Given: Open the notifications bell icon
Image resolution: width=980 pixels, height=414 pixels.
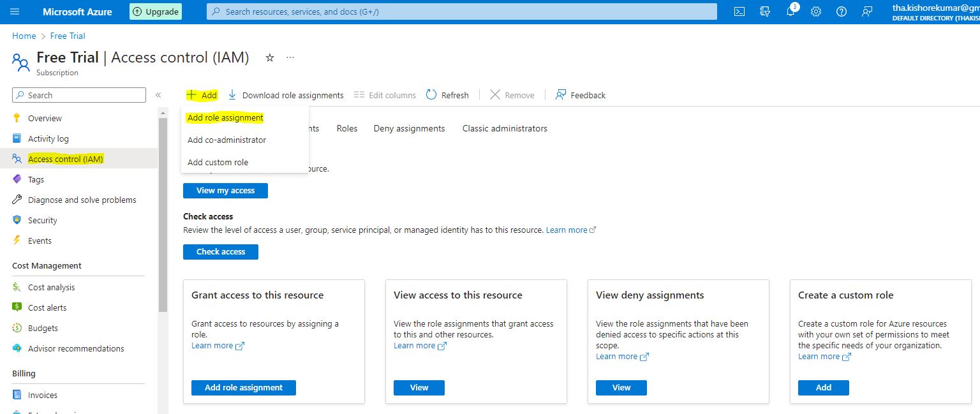Looking at the screenshot, I should (x=791, y=11).
